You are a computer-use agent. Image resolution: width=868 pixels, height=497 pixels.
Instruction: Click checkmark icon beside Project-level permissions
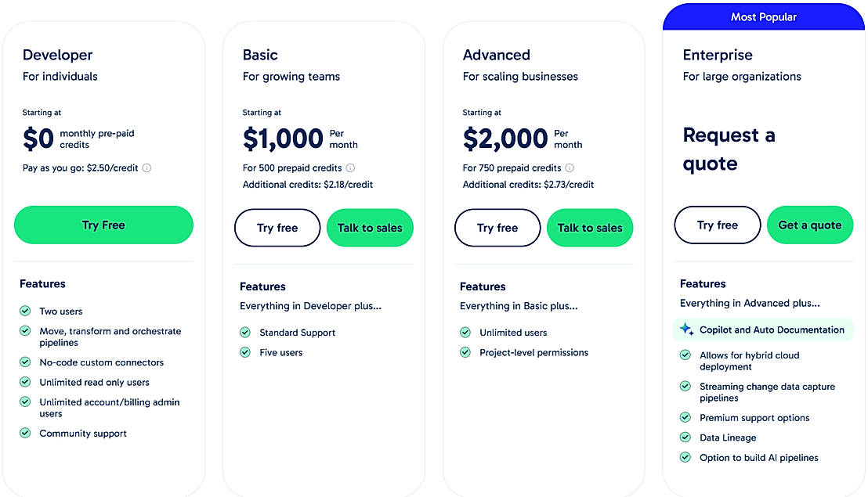[x=465, y=353]
